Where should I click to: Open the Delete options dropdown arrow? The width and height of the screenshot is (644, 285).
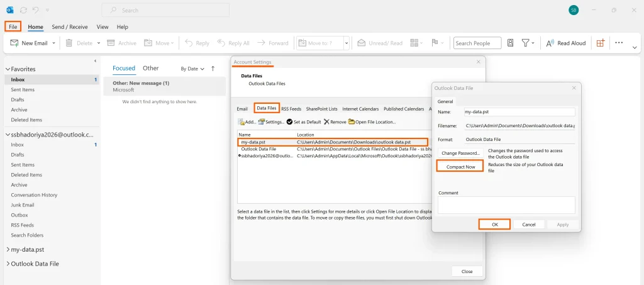tap(99, 43)
